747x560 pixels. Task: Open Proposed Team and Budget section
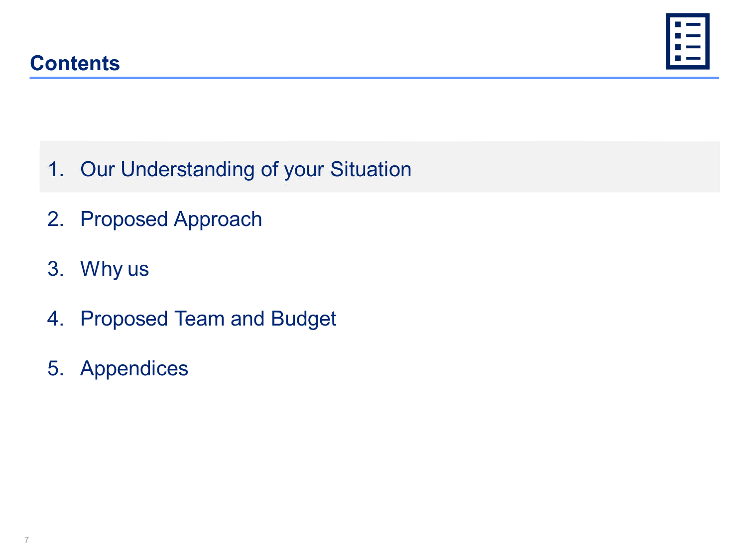208,319
